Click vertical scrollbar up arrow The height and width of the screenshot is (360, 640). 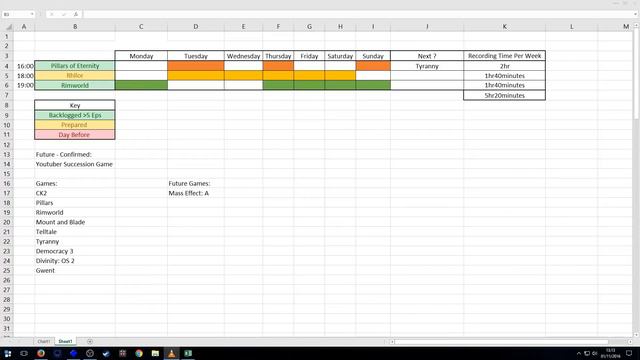[x=636, y=26]
